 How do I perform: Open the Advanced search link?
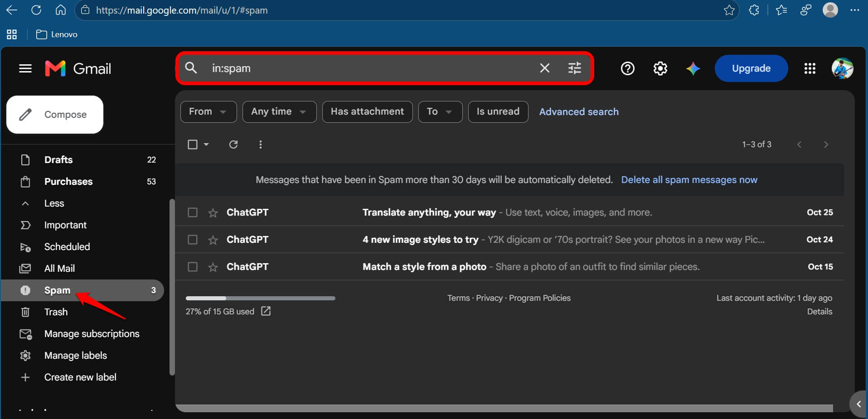click(x=579, y=112)
